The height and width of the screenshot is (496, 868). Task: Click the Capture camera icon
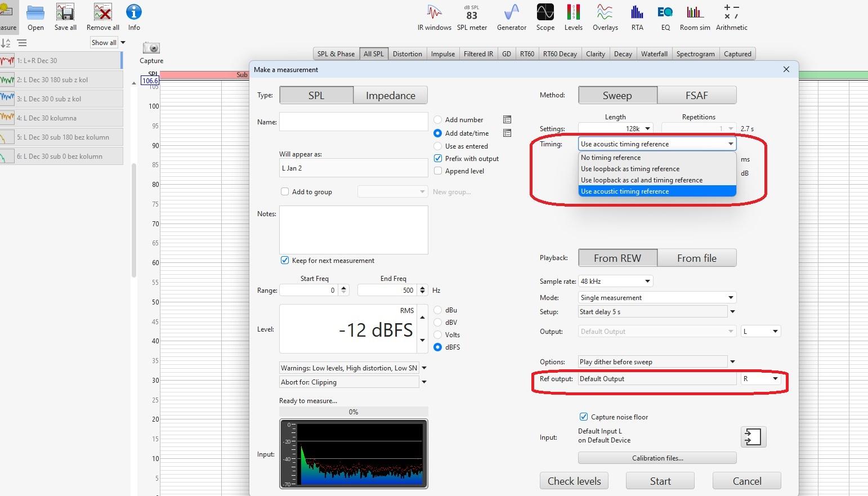151,48
